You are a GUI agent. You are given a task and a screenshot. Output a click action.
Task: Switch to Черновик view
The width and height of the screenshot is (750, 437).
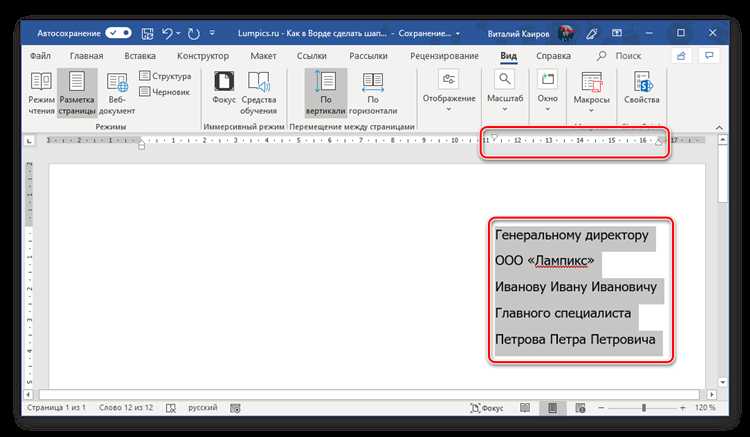pyautogui.click(x=165, y=92)
